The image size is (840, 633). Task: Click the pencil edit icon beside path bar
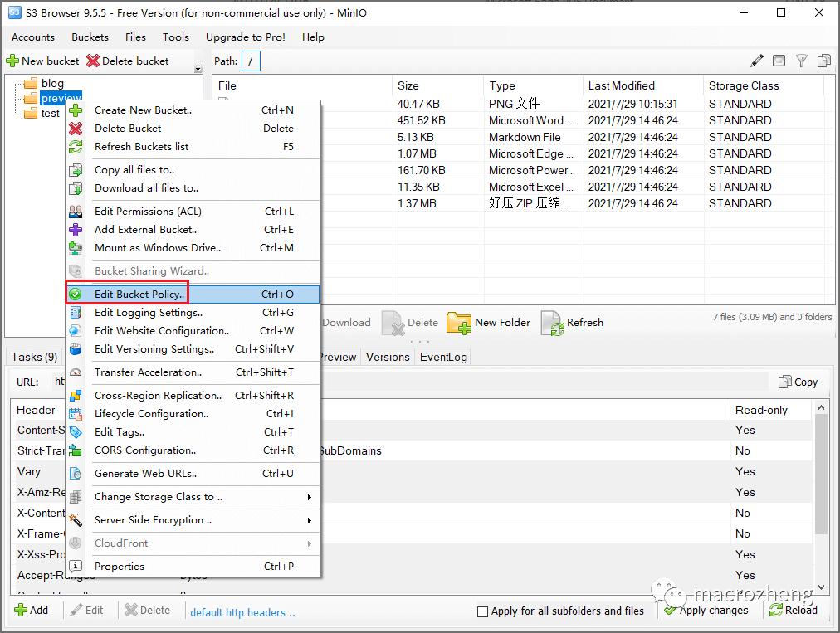point(756,61)
